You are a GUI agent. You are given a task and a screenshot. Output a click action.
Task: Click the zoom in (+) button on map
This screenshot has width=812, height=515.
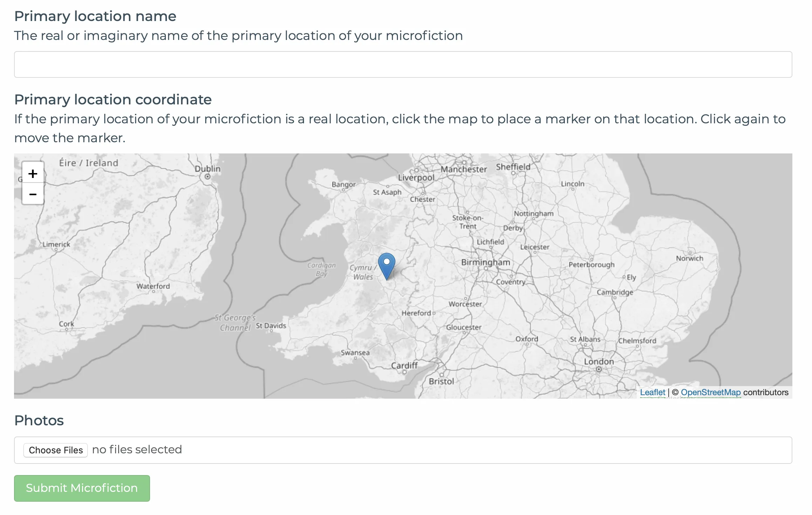pos(33,174)
